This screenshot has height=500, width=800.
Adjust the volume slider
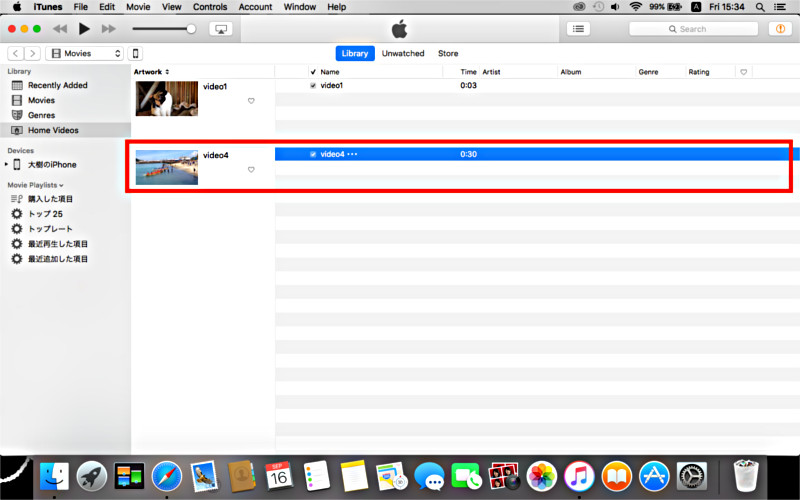[x=191, y=29]
